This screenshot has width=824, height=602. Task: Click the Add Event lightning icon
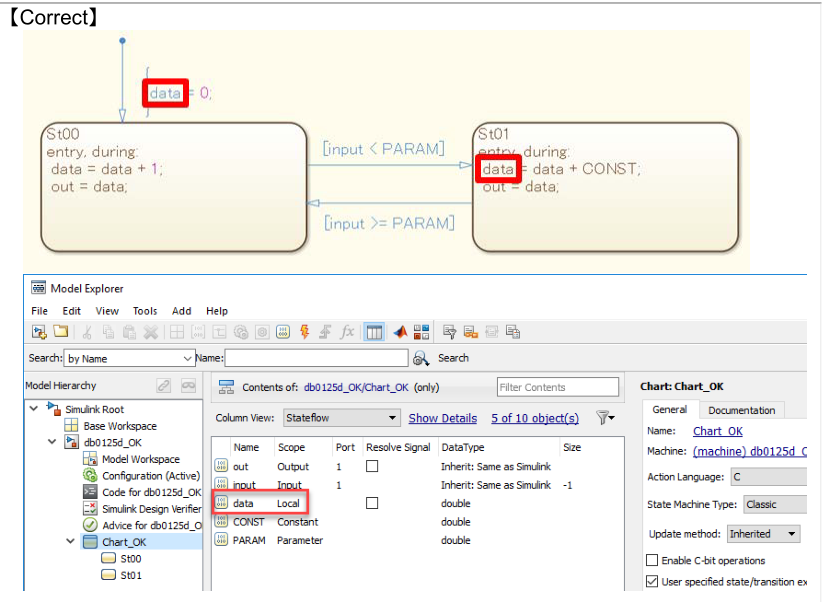(304, 332)
